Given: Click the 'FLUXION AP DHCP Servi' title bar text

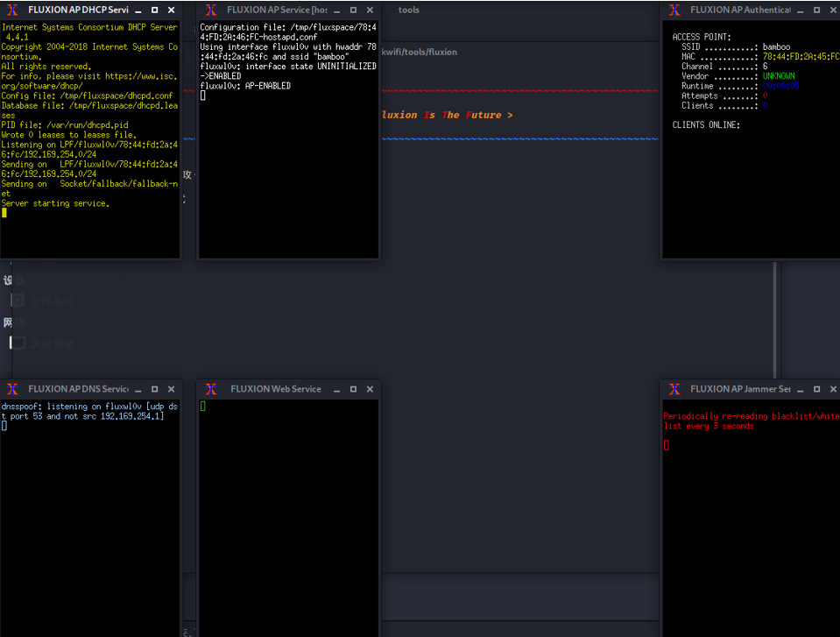Looking at the screenshot, I should (x=78, y=10).
